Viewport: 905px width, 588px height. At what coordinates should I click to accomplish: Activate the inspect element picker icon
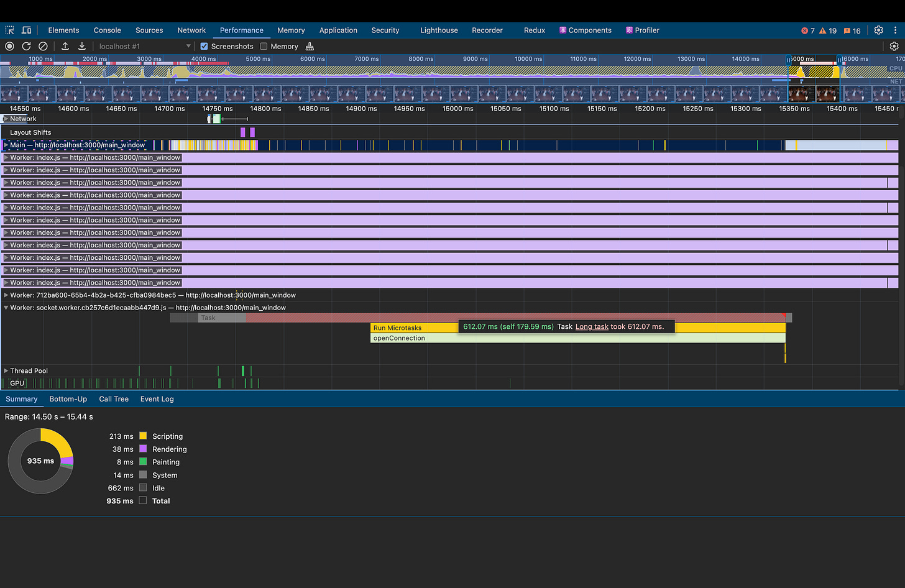coord(10,30)
